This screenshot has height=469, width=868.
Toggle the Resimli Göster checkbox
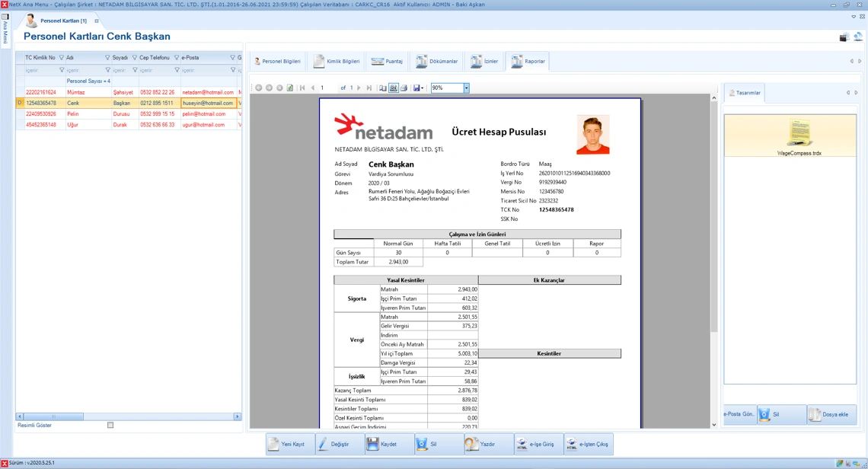[x=110, y=426]
